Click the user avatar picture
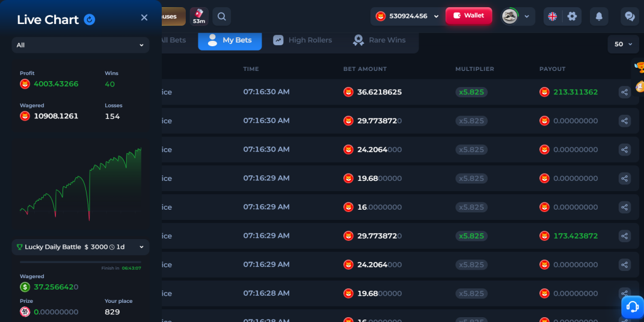The height and width of the screenshot is (322, 644). tap(510, 16)
